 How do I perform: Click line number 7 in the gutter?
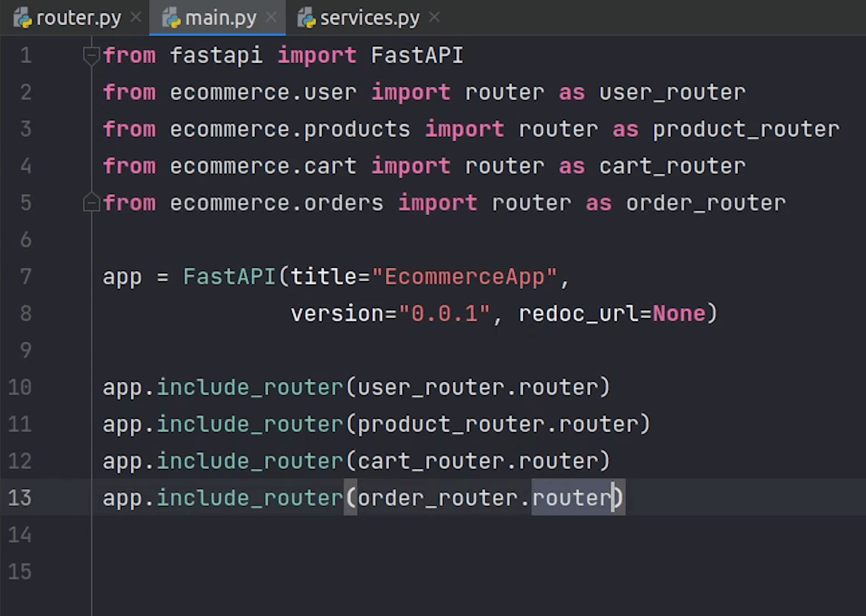pos(26,276)
